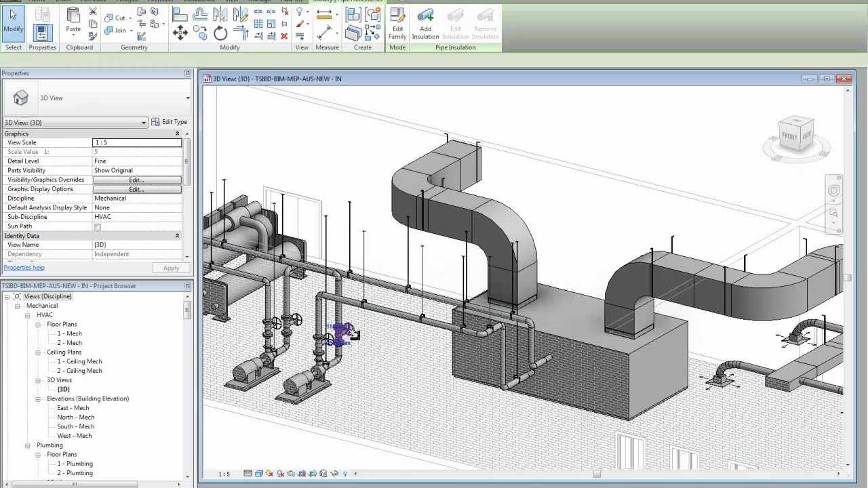Collapse the Mechanical tree node
868x488 pixels.
pyautogui.click(x=18, y=306)
